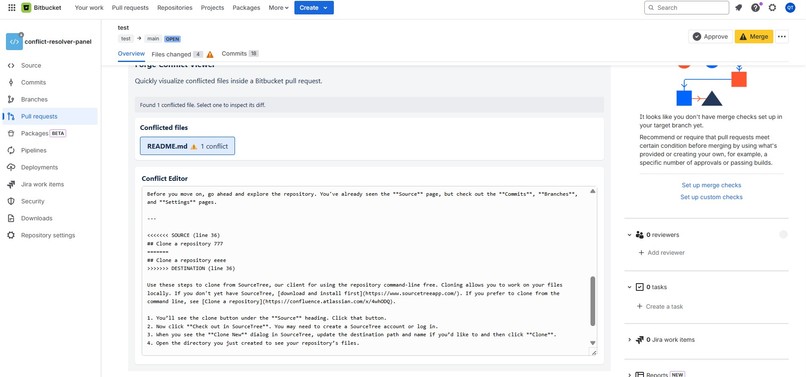Click the more actions ellipsis button
This screenshot has width=806, height=377.
pos(782,37)
